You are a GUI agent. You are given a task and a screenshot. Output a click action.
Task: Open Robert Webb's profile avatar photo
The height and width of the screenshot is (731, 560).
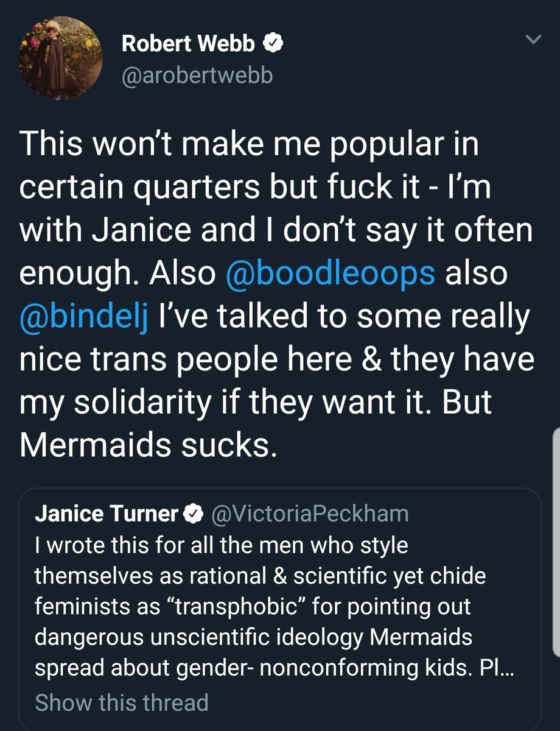click(x=58, y=58)
